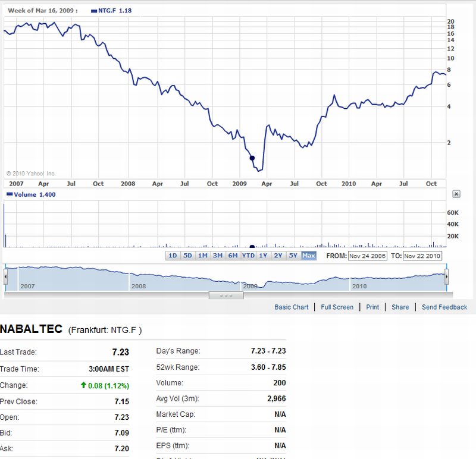Screen dimensions: 476x459
Task: Open Basic Chart link
Action: click(291, 307)
